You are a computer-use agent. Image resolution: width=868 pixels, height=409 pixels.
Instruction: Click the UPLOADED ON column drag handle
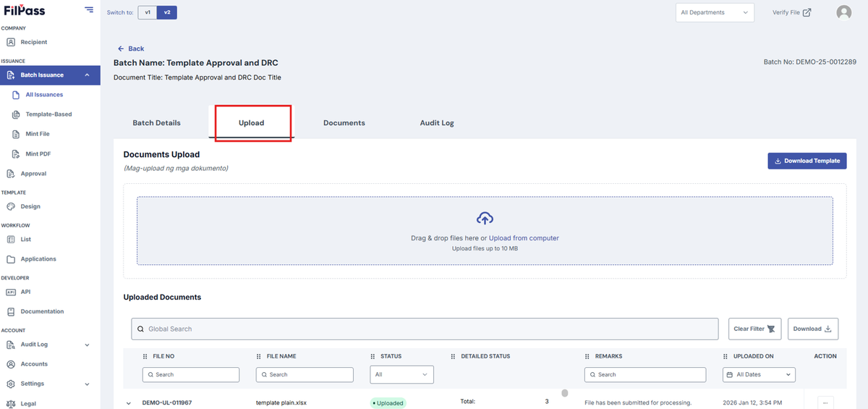[726, 356]
